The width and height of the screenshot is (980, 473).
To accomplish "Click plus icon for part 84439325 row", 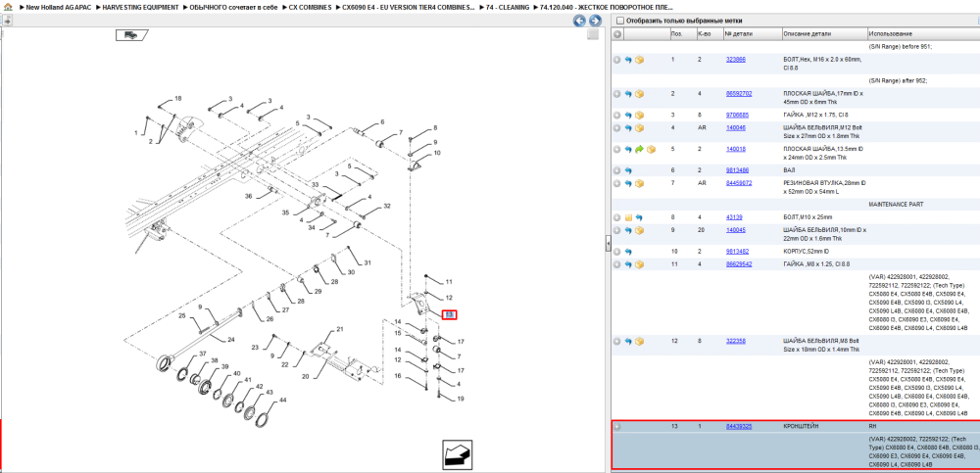I will [x=616, y=427].
